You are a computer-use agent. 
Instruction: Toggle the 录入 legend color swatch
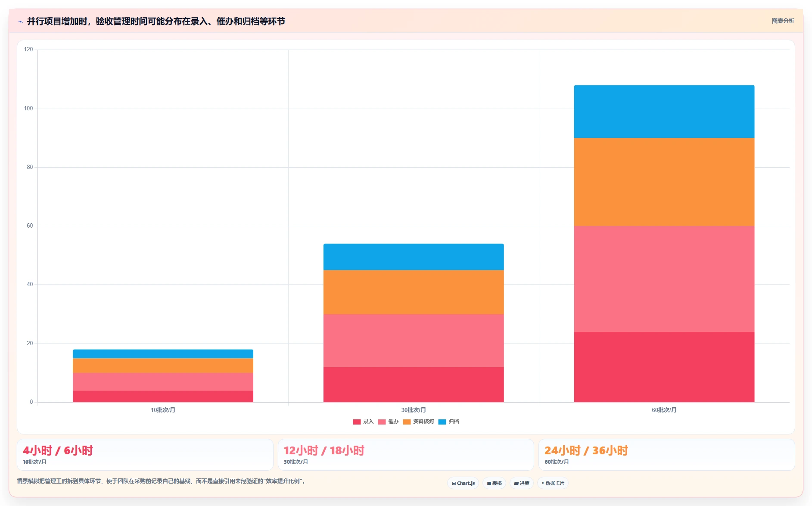pos(357,422)
